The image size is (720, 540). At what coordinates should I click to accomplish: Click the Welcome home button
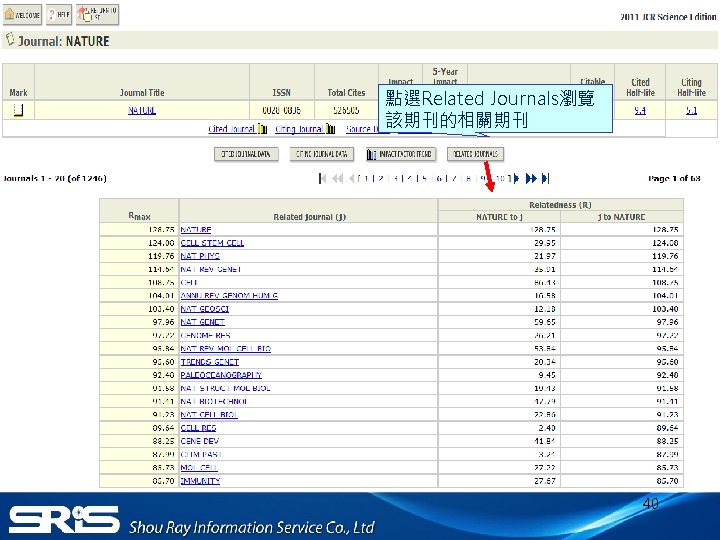tap(22, 15)
